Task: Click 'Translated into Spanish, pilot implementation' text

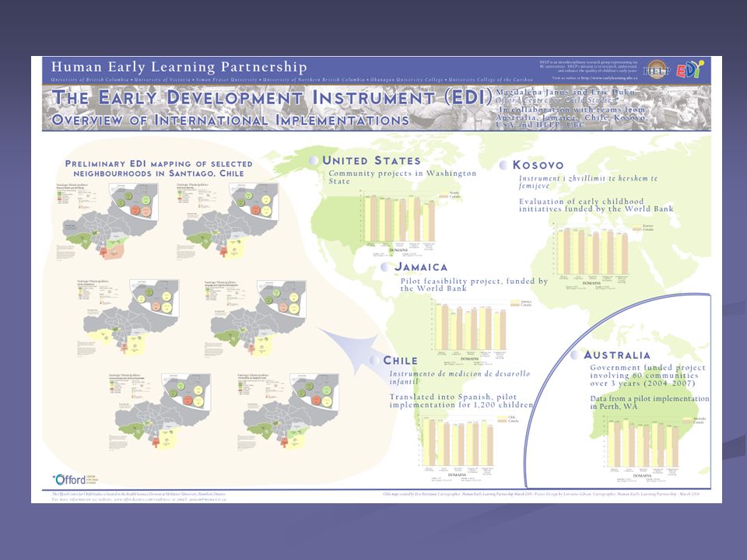Action: (461, 401)
